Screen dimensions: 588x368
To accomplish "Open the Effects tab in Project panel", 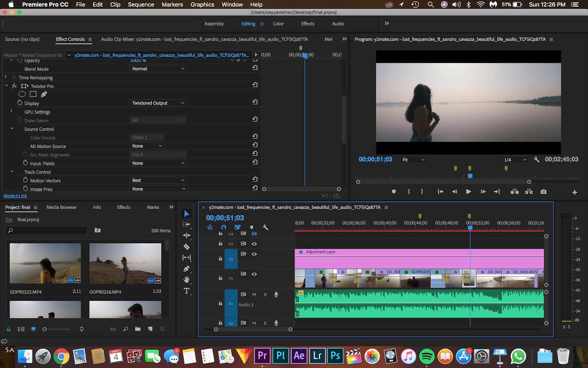I will 123,207.
